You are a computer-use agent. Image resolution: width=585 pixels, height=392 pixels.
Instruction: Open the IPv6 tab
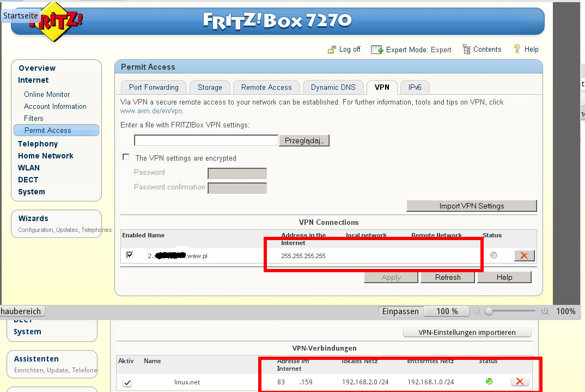pos(415,87)
